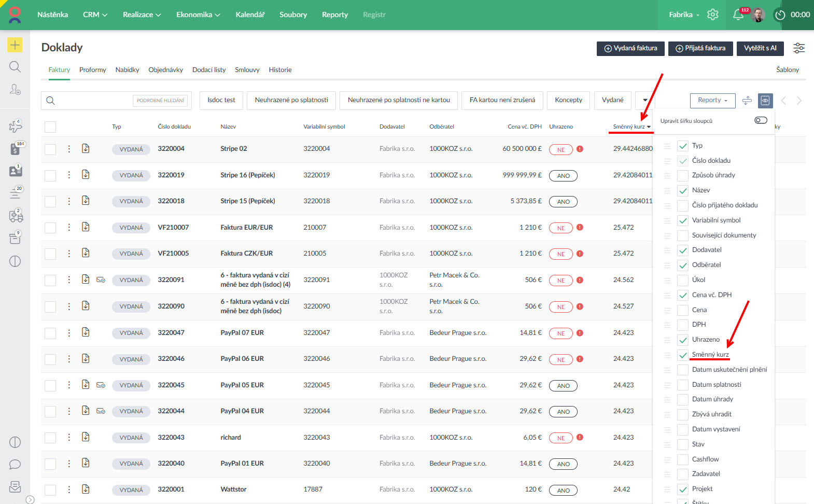Uncheck the Směnný kurz column checkbox
The width and height of the screenshot is (814, 504).
click(683, 355)
